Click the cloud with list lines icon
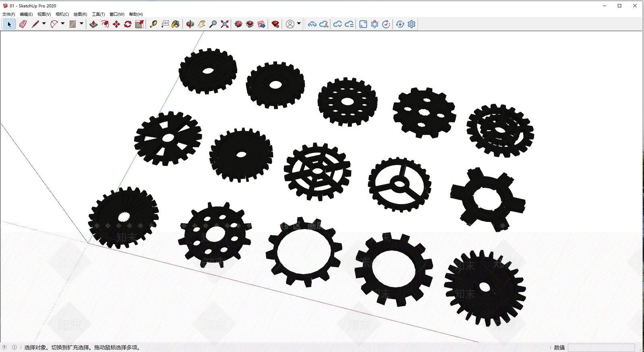644x352 pixels. (x=349, y=24)
